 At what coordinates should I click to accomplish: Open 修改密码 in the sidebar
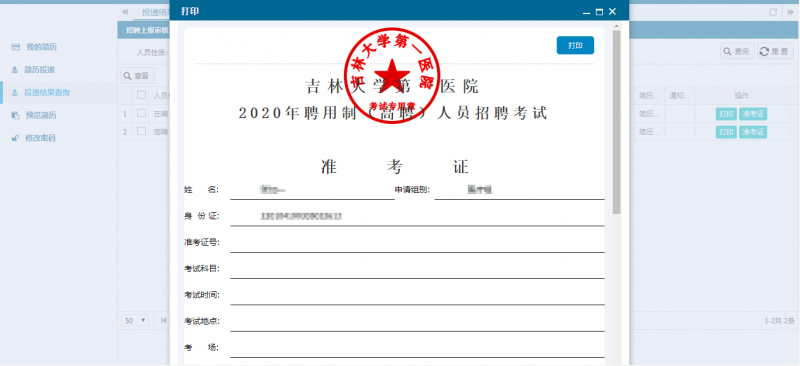(x=34, y=138)
